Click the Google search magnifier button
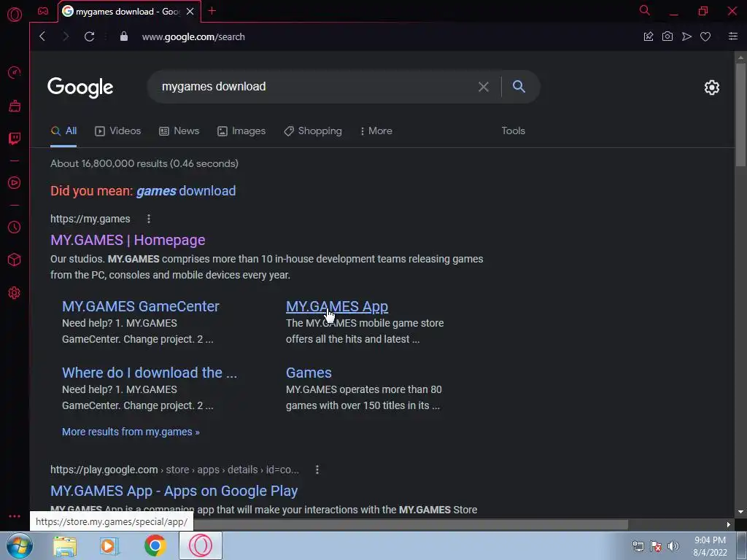Screen dimensions: 747x560 [519, 86]
